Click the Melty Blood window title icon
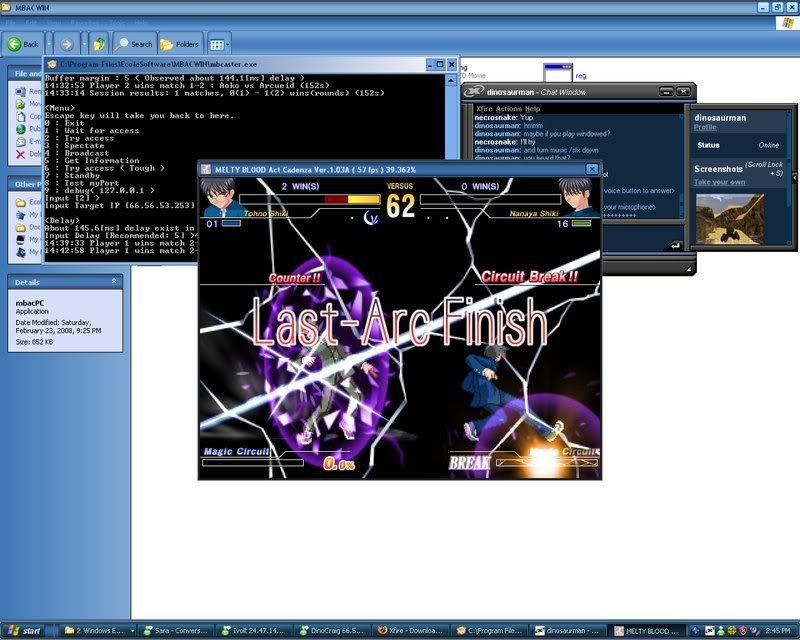Viewport: 800px width, 640px height. 206,169
